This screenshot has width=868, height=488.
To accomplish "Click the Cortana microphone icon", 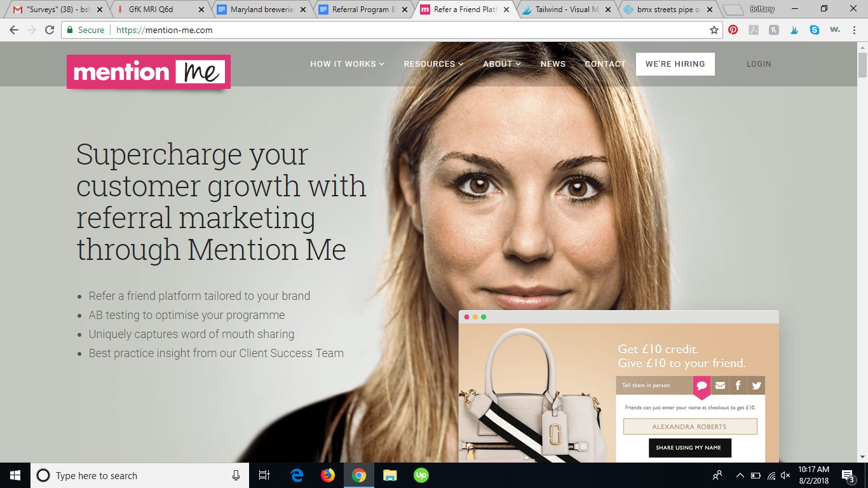I will (x=236, y=475).
